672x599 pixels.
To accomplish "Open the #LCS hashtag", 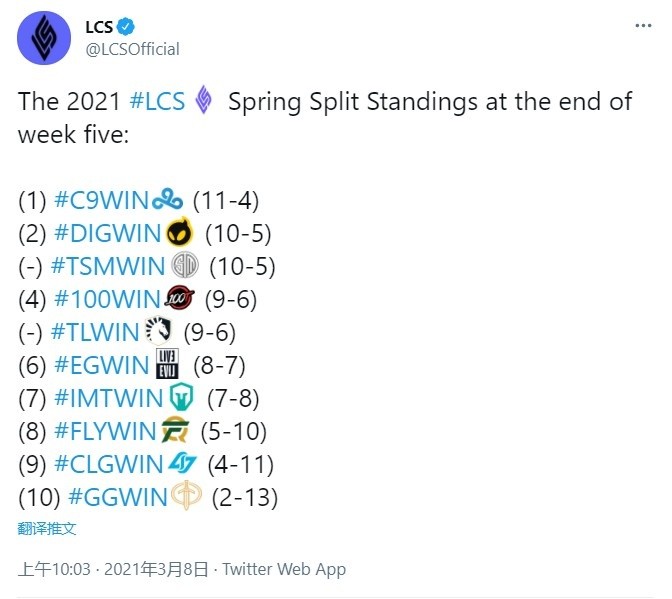I will click(x=157, y=102).
